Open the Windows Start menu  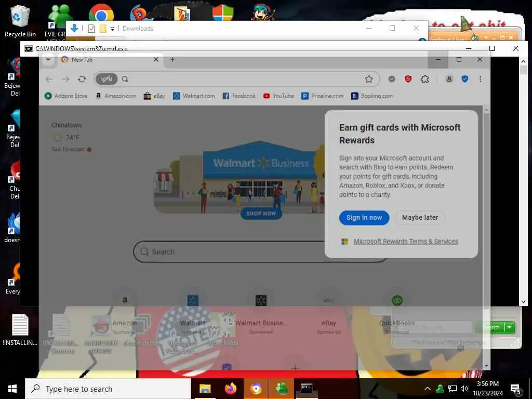coord(12,389)
